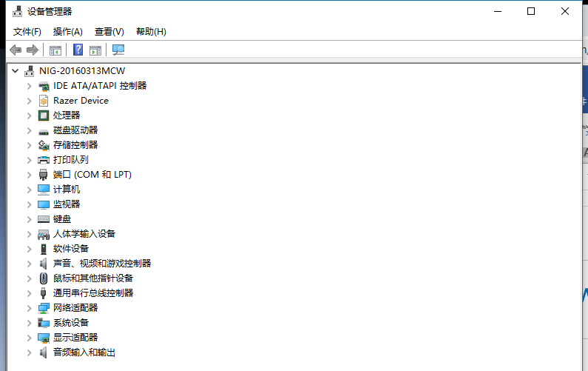
Task: Click the 系统设备 folder icon
Action: (x=44, y=323)
